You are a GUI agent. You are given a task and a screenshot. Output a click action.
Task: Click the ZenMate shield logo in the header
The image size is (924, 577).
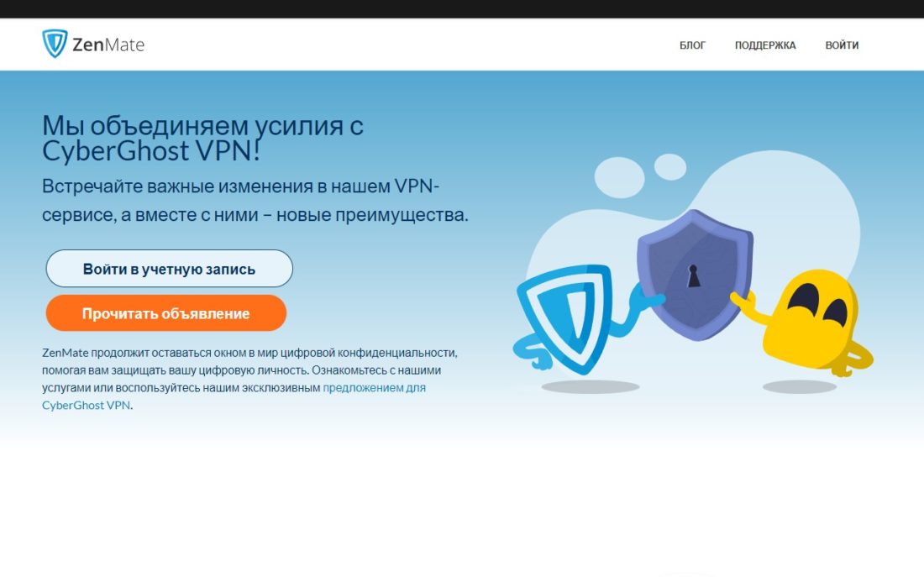[x=55, y=44]
